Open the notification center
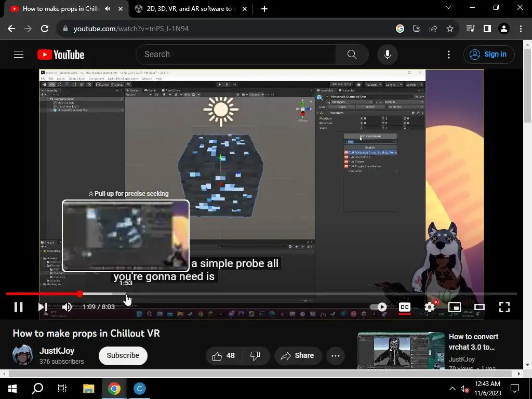This screenshot has height=399, width=532. point(515,388)
